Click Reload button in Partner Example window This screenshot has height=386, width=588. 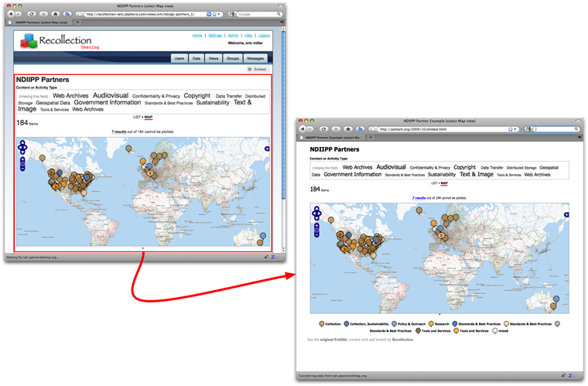pos(324,129)
